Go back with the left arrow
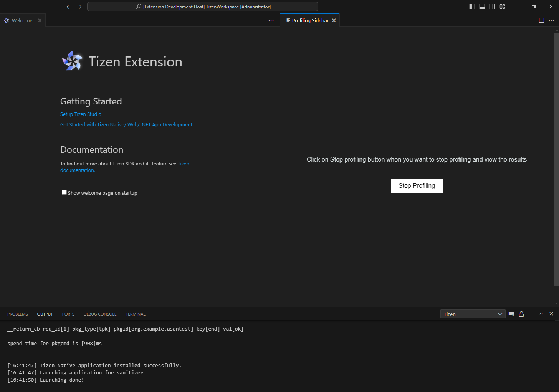The image size is (559, 392). pos(69,7)
